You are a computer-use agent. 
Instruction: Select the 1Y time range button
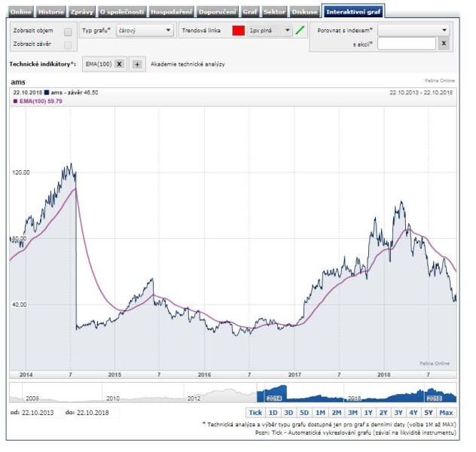[368, 412]
